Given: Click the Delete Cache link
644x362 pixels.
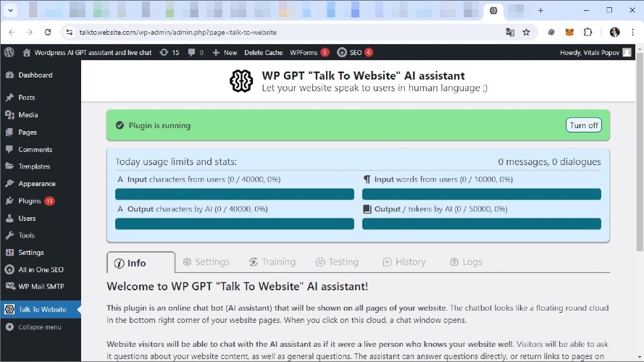Looking at the screenshot, I should 263,53.
